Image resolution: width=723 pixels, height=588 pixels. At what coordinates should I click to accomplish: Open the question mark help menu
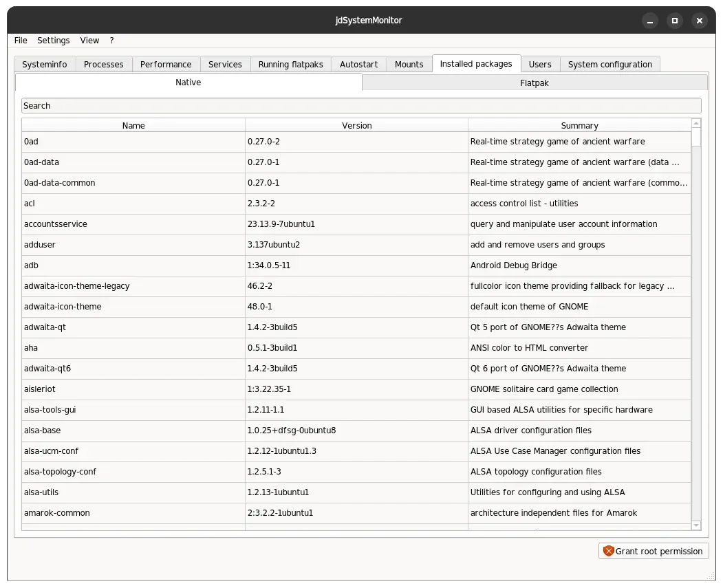click(111, 41)
